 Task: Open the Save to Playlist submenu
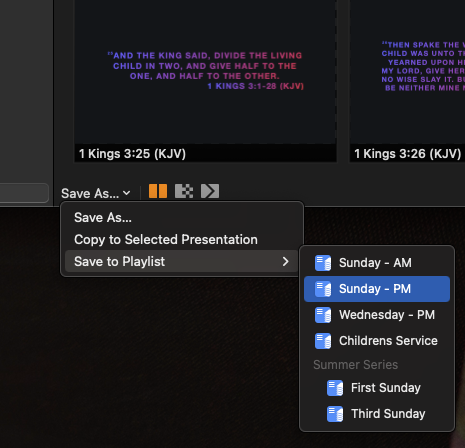182,261
